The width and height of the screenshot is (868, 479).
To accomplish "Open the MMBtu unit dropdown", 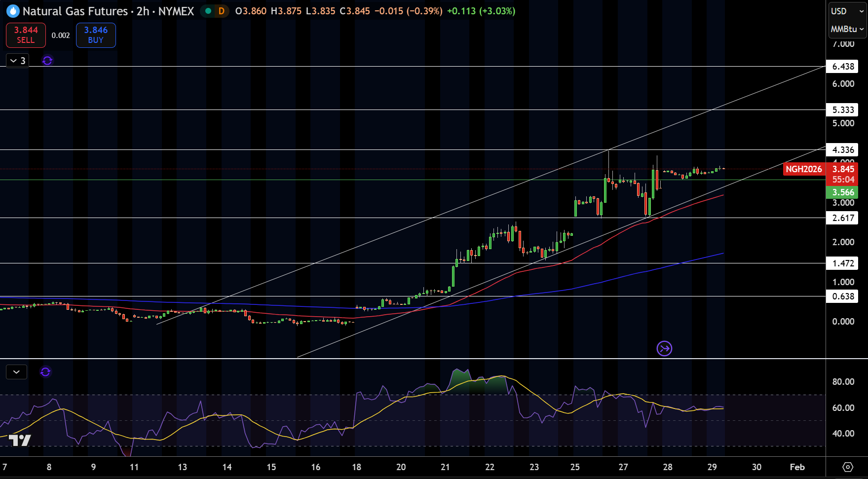I will click(x=847, y=29).
